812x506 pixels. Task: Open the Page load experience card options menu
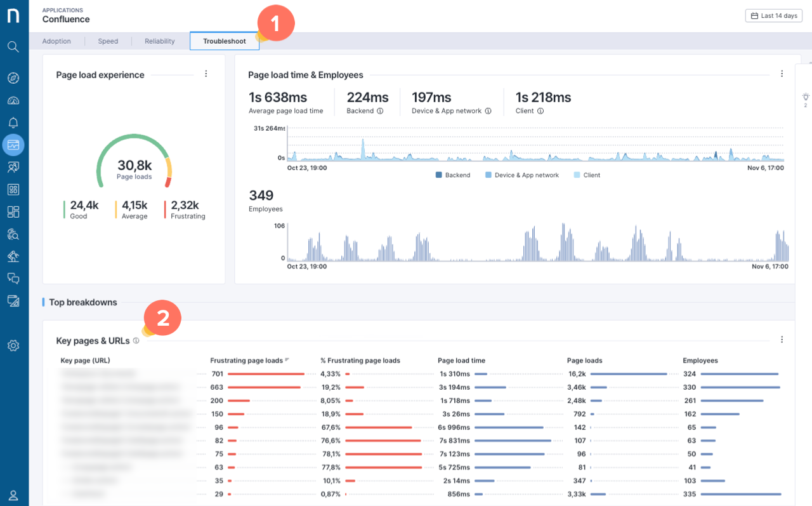click(x=206, y=74)
